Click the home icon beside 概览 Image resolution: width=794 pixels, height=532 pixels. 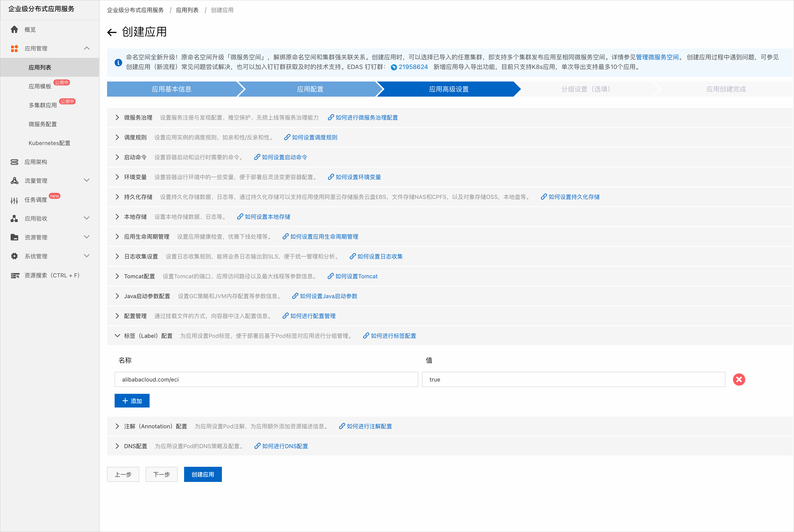coord(14,30)
